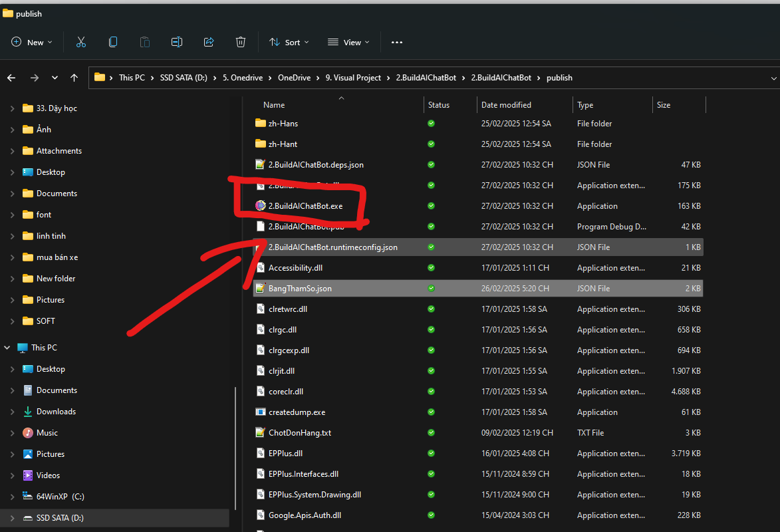
Task: Select the 2.BuildAIChatBot.exe file
Action: (305, 206)
